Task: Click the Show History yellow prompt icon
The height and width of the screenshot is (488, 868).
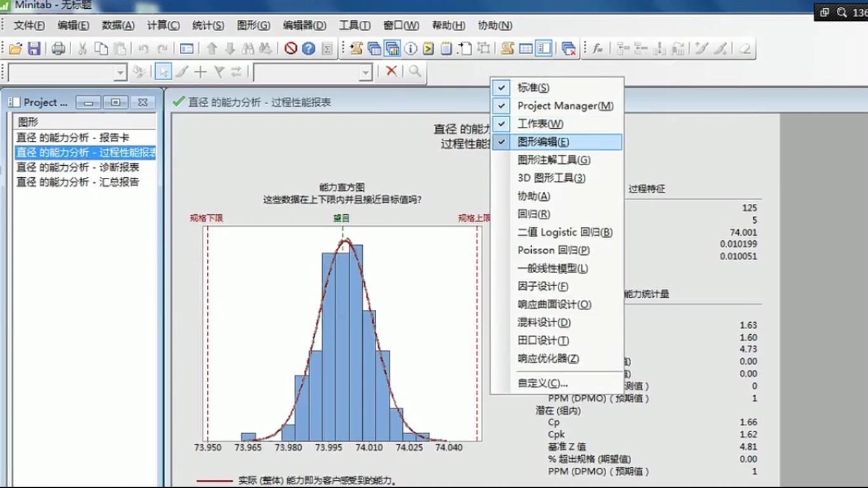Action: coord(428,48)
